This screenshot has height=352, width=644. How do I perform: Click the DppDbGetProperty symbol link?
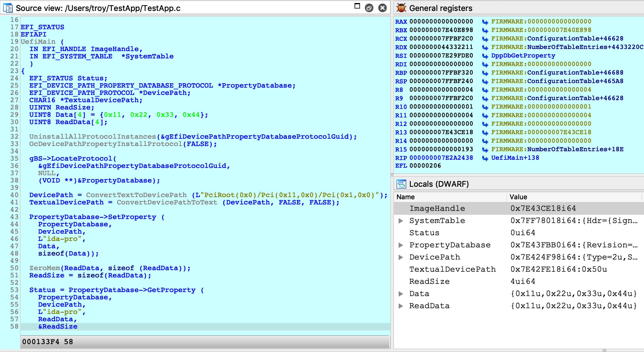(x=523, y=56)
